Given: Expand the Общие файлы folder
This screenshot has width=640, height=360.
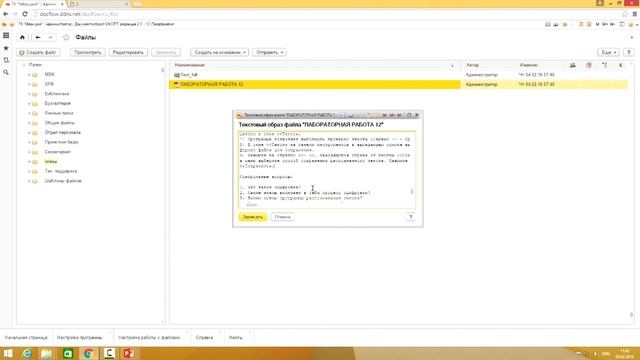Looking at the screenshot, I should click(29, 123).
